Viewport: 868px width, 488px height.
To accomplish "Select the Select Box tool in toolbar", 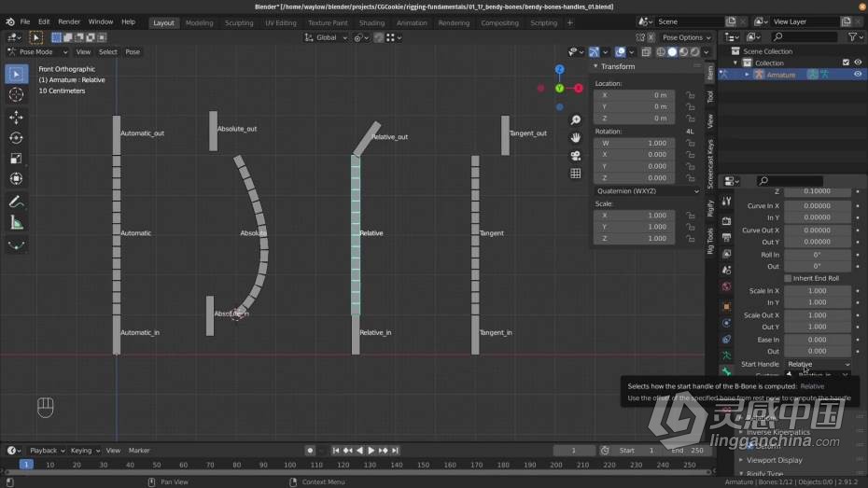I will (16, 74).
